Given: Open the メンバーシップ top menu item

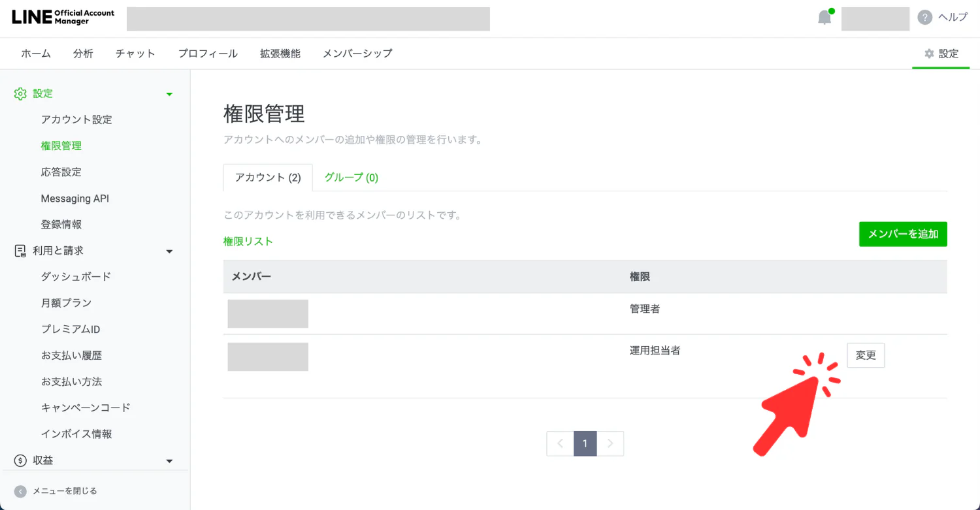Looking at the screenshot, I should [x=357, y=54].
